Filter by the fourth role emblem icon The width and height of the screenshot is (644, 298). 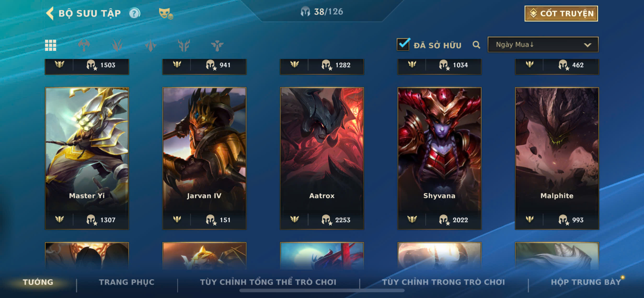tap(184, 45)
